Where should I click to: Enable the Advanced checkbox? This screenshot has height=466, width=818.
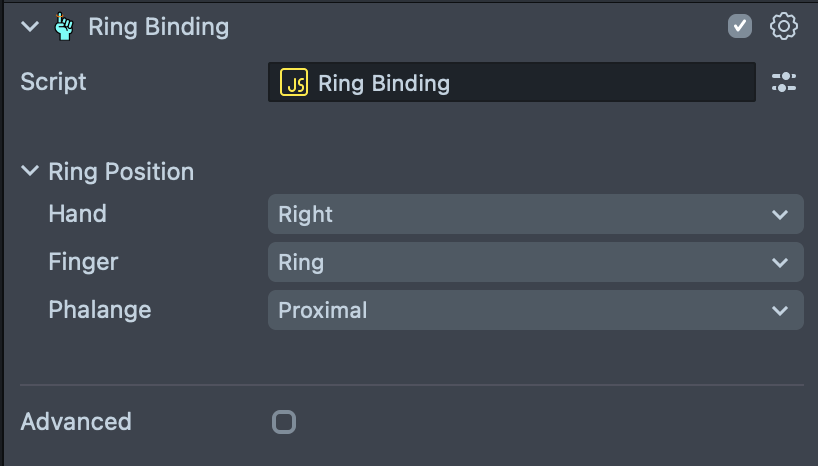click(x=284, y=422)
